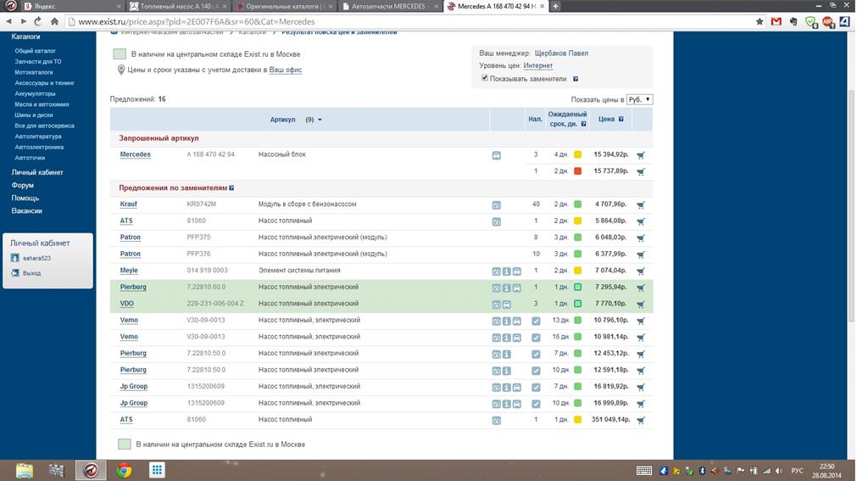The image size is (868, 481).
Task: Open File Explorer from the taskbar
Action: point(25,471)
